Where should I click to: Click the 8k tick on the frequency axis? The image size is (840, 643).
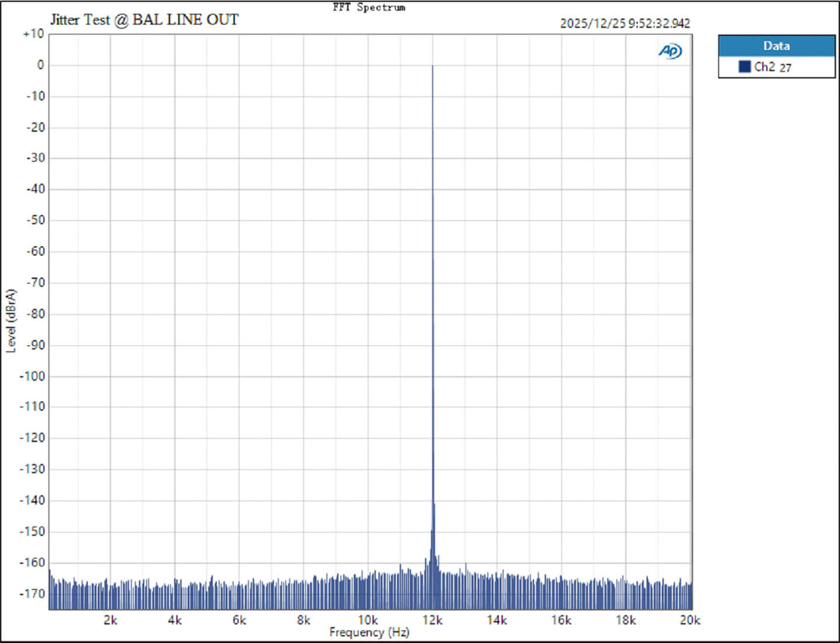303,620
